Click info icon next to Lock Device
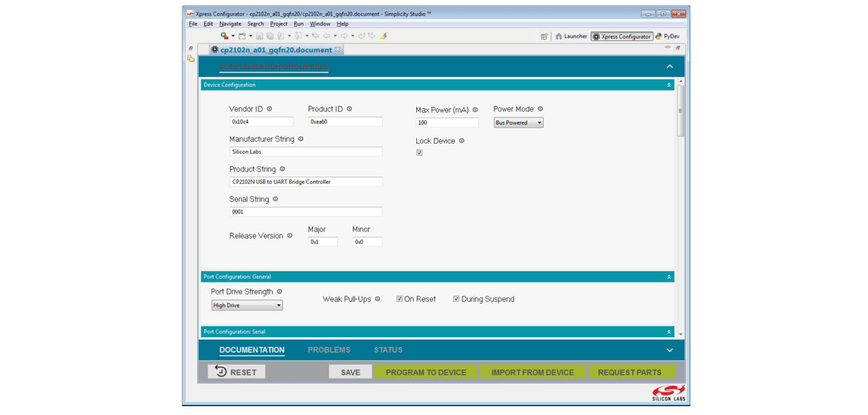The height and width of the screenshot is (415, 868). pos(462,140)
